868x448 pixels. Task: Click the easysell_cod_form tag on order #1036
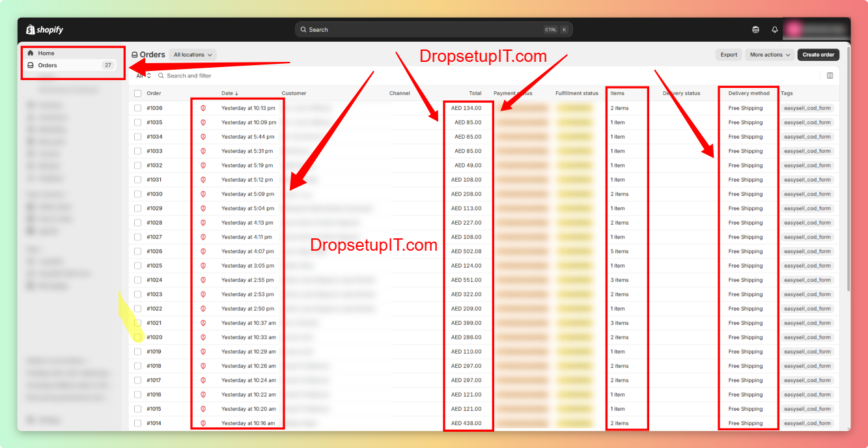tap(807, 108)
